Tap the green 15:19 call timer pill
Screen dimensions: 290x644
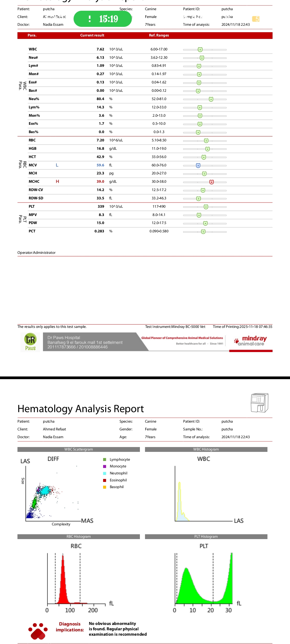103,19
